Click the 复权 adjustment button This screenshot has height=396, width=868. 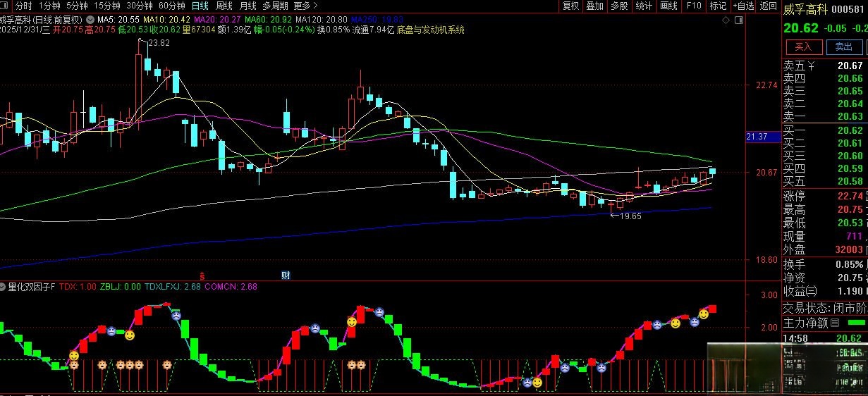tap(570, 6)
